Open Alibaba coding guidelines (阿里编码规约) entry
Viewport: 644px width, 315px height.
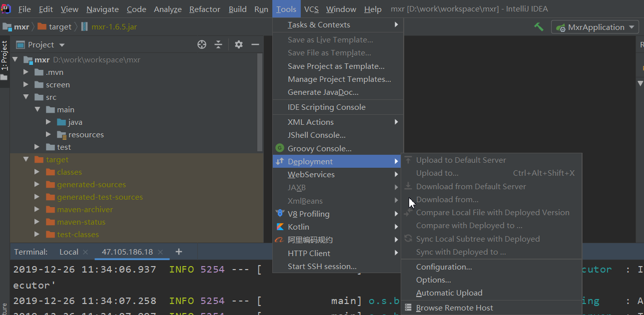pos(338,240)
